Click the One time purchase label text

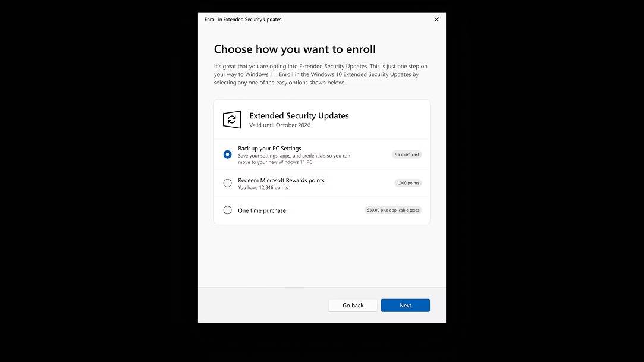click(x=262, y=210)
